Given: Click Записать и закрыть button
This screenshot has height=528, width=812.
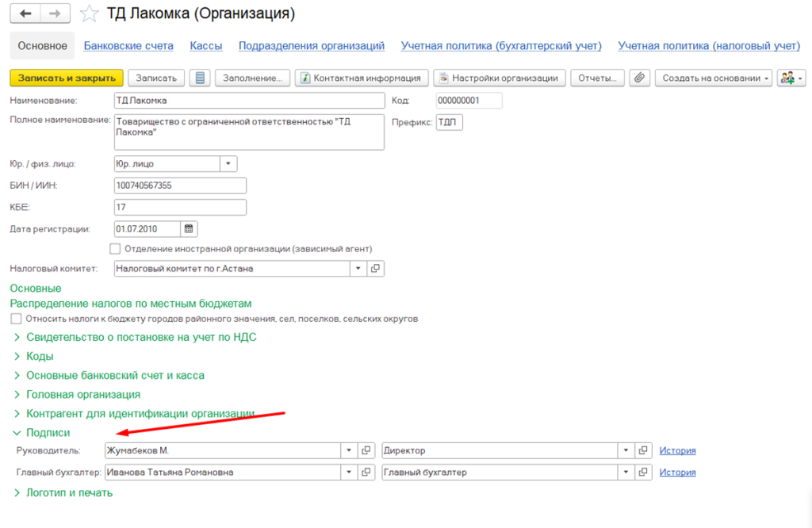Looking at the screenshot, I should click(x=67, y=78).
